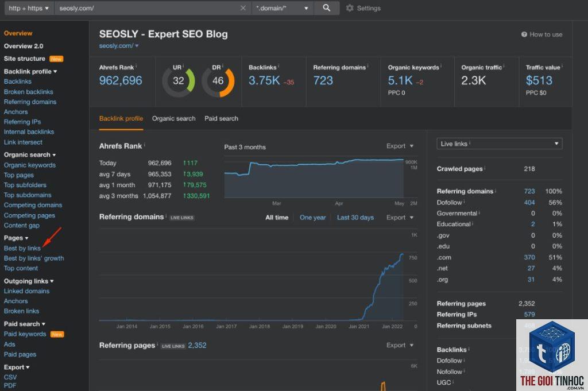This screenshot has height=391, width=588.
Task: Open Best by links page
Action: pyautogui.click(x=22, y=248)
